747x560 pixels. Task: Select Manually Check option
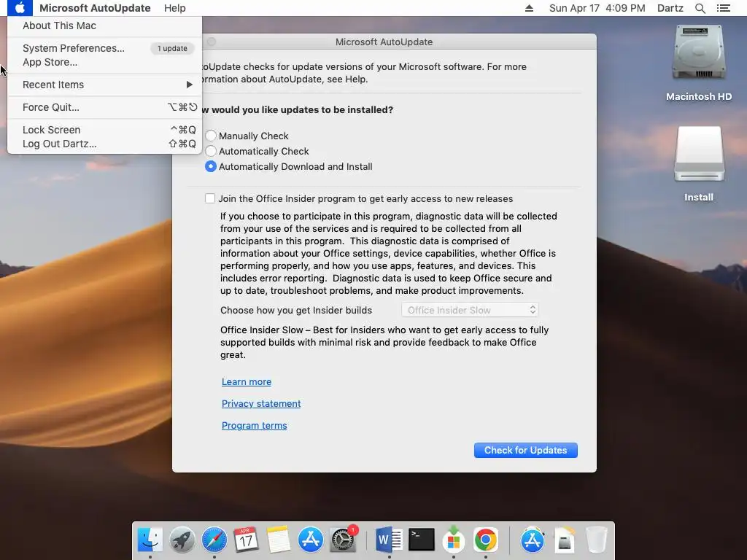(x=211, y=136)
